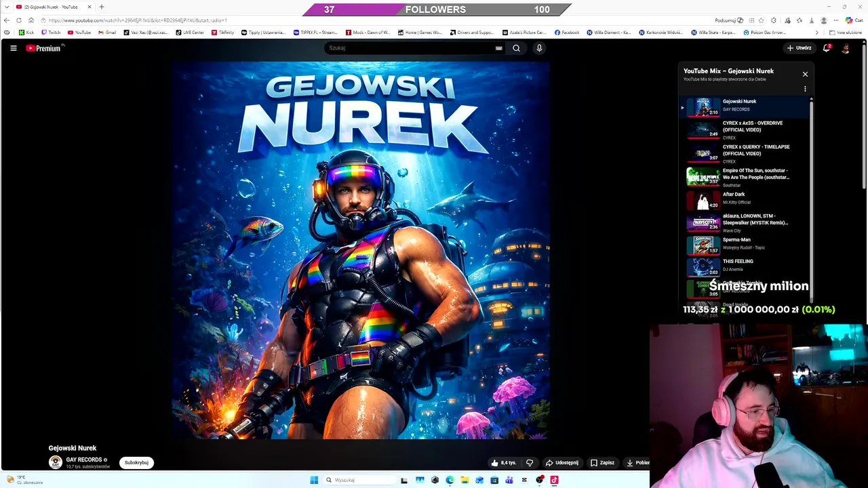Viewport: 868px width, 488px height.
Task: Open Task View on the taskbar
Action: 404,480
